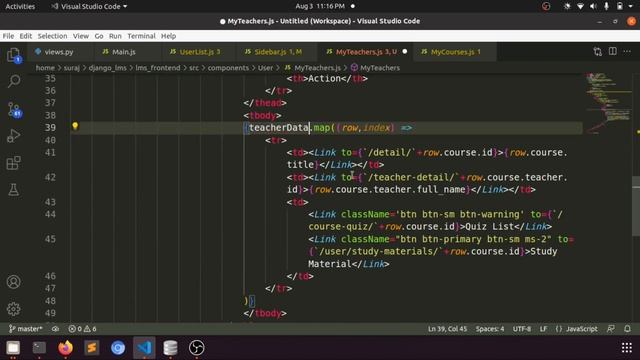Open the Help menu
The image size is (640, 360).
(168, 36)
